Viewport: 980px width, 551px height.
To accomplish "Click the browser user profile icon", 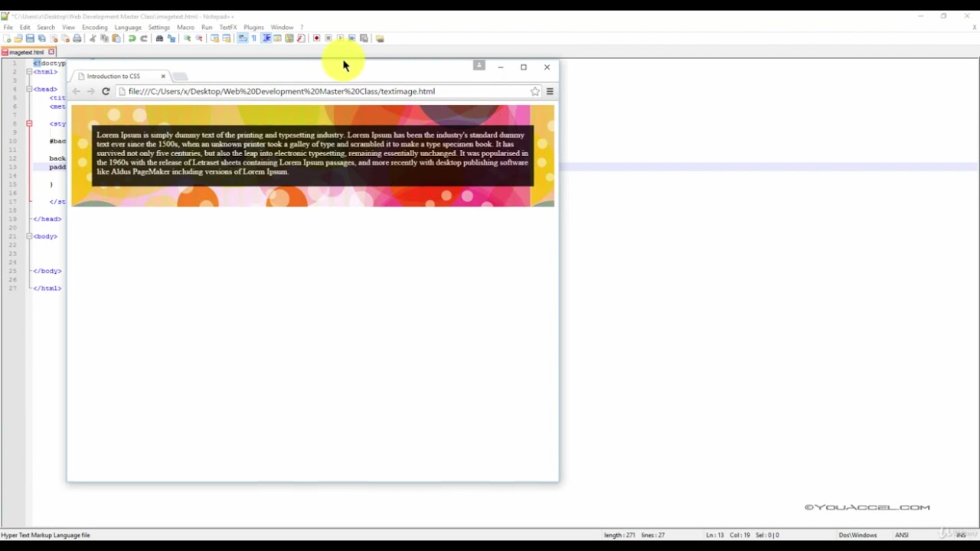I will (x=479, y=66).
